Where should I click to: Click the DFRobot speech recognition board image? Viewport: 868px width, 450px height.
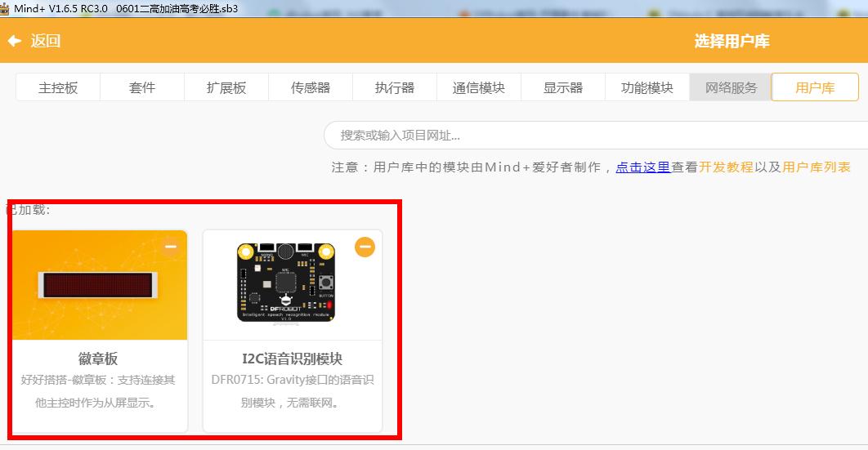coord(286,283)
